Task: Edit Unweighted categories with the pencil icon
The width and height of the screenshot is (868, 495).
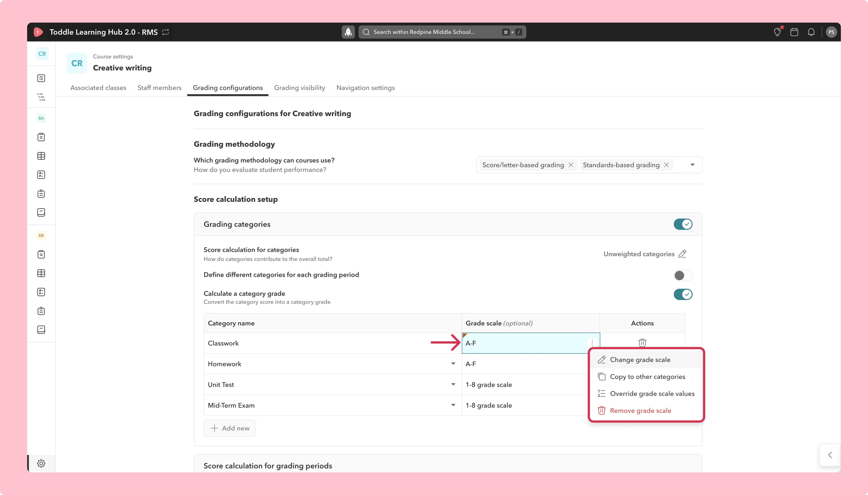Action: point(682,254)
